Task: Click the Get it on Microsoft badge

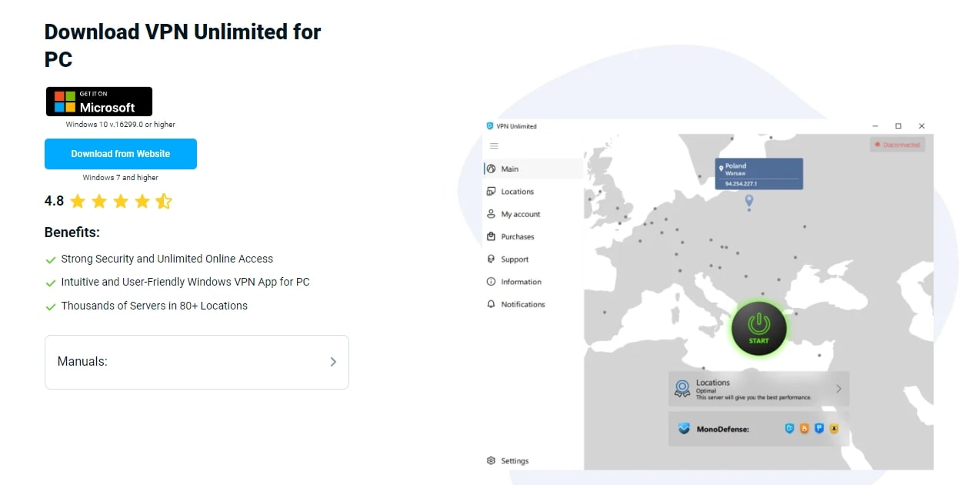Action: click(98, 102)
